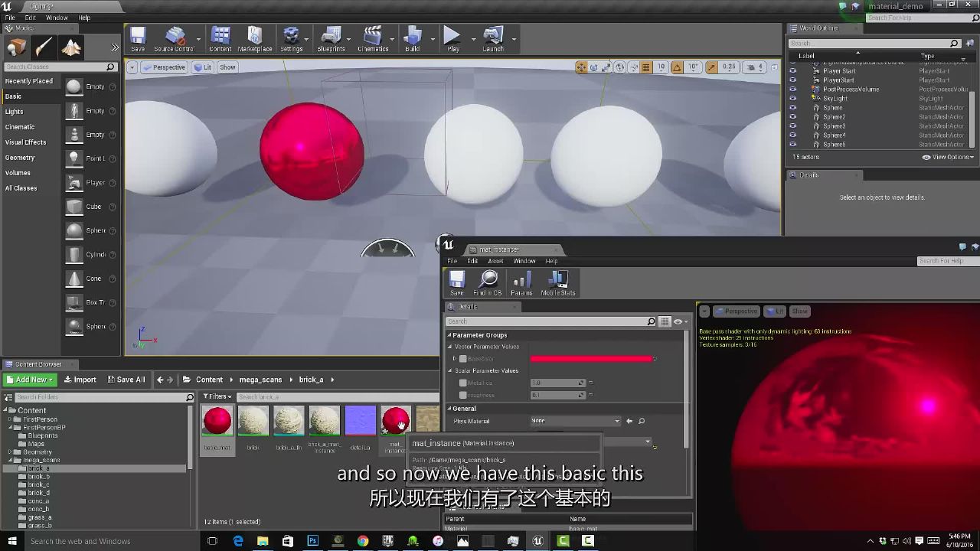Image resolution: width=980 pixels, height=551 pixels.
Task: Open the Window menu in main editor
Action: click(x=57, y=18)
